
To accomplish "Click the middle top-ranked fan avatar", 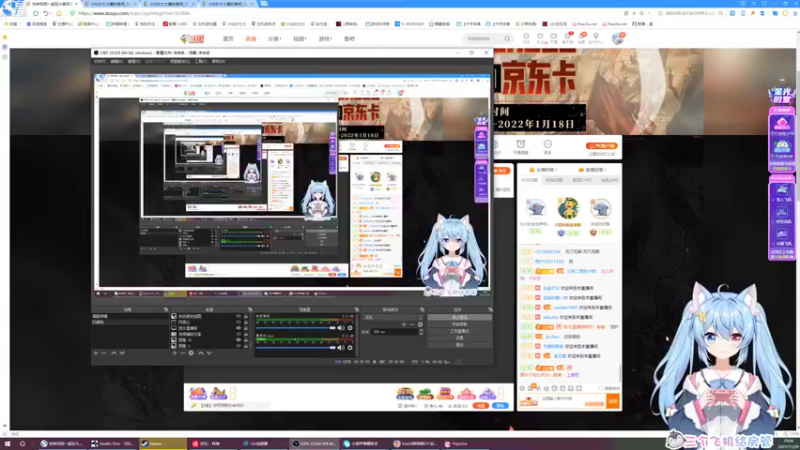I will (568, 208).
